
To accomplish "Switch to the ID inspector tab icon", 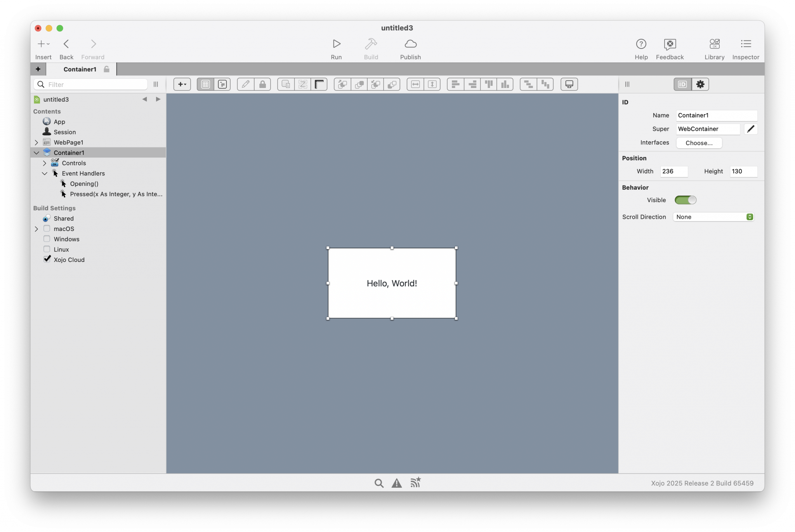I will pos(682,84).
